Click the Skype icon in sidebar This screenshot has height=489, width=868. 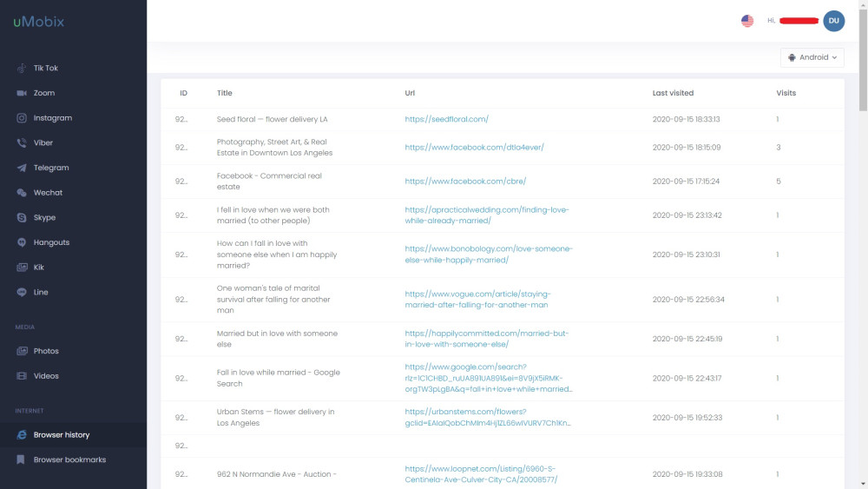[22, 218]
